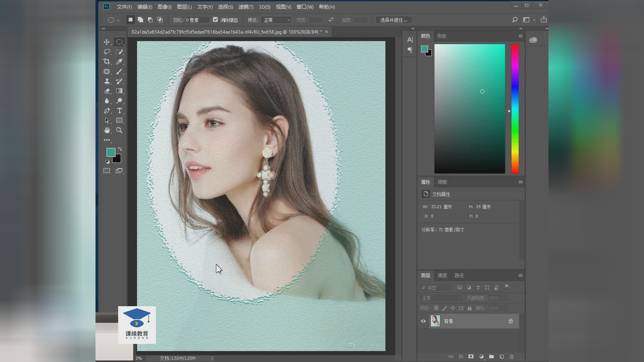Select the Blur tool
Image resolution: width=644 pixels, height=362 pixels.
tap(107, 101)
